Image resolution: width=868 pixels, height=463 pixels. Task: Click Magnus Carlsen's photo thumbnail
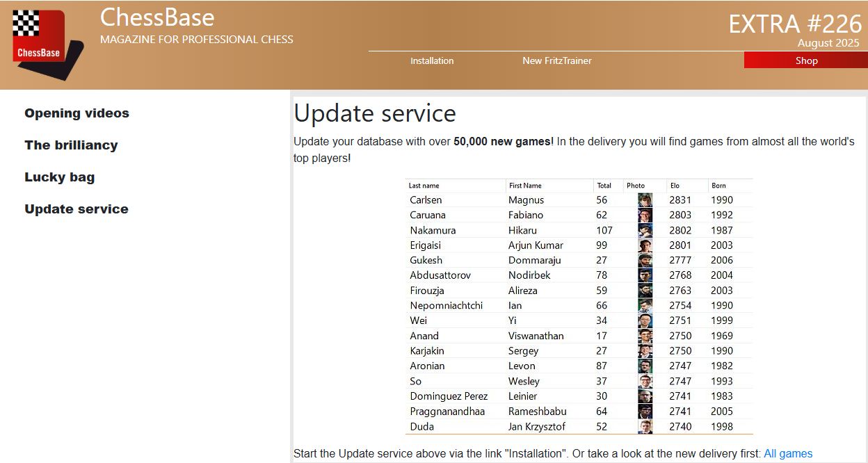coord(645,200)
